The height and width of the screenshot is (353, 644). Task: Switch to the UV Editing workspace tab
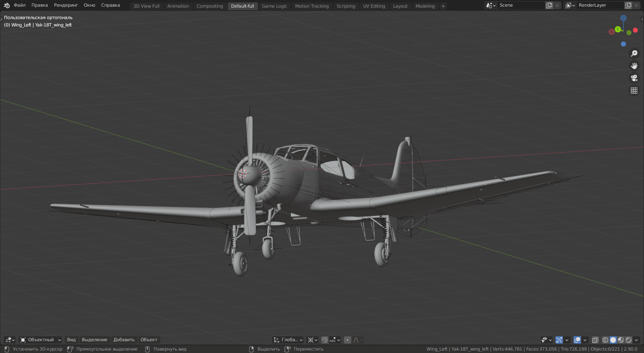coord(374,6)
